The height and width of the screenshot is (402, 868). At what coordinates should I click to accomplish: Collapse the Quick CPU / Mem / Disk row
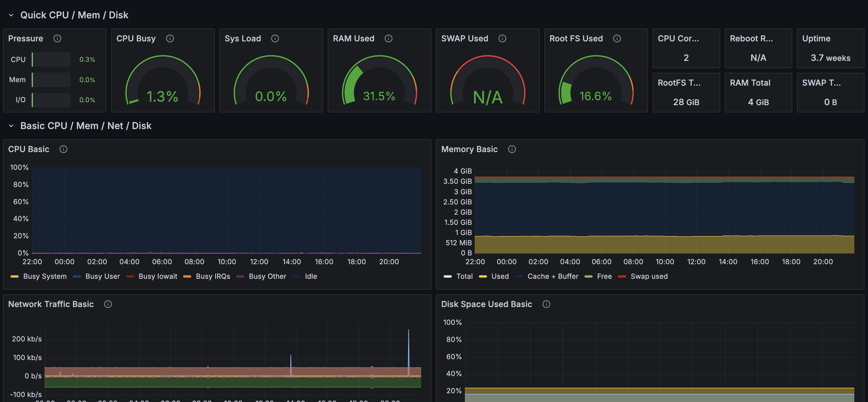[x=11, y=15]
